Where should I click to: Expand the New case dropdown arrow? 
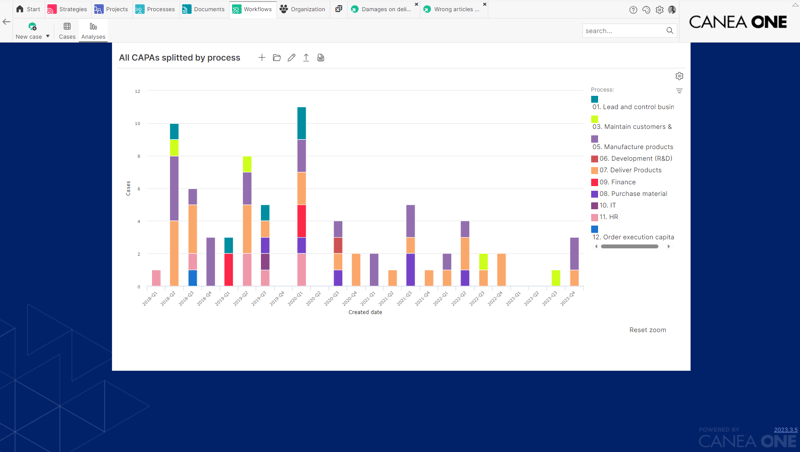(48, 36)
